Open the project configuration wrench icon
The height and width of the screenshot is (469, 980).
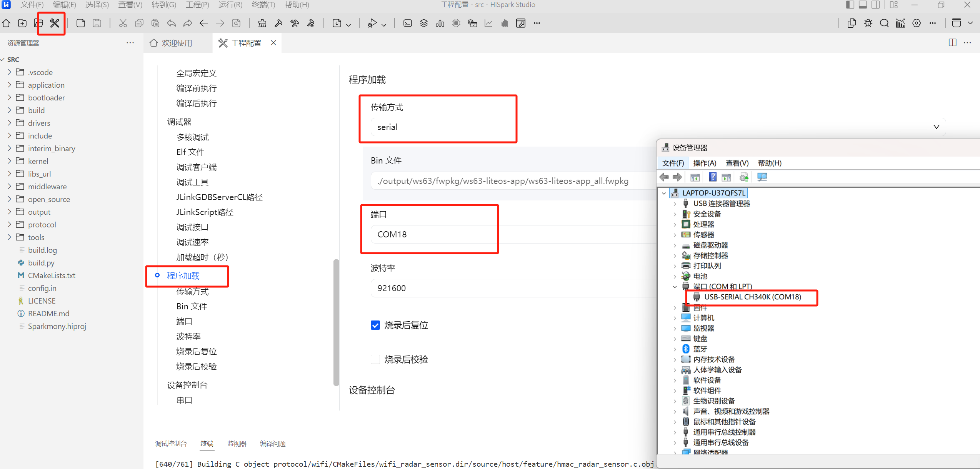pyautogui.click(x=55, y=23)
